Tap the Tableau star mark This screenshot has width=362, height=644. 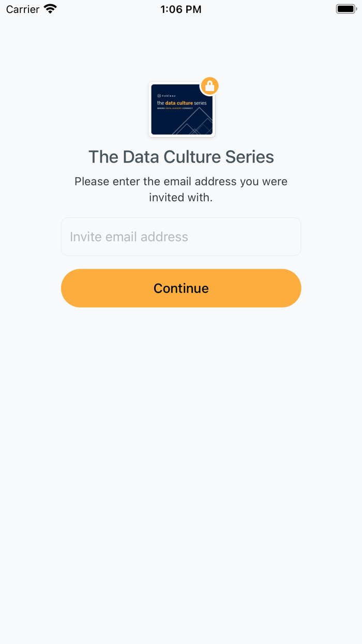click(159, 96)
